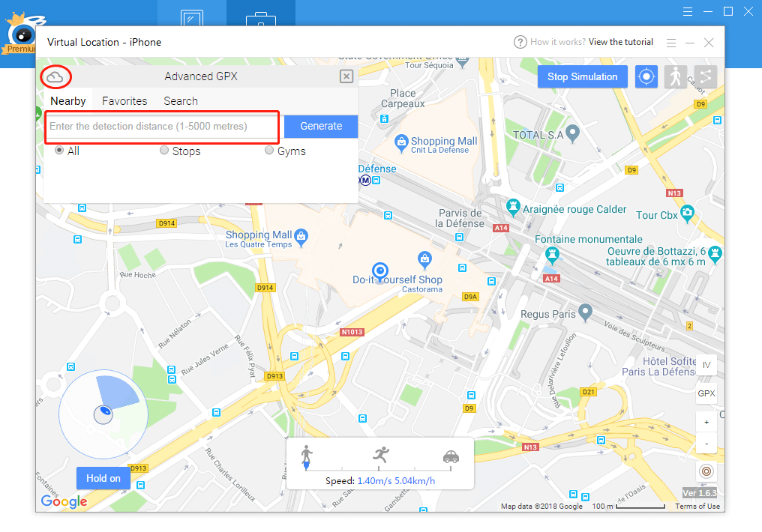Click the Hôtel Sofitel Paris La Défense label
The width and height of the screenshot is (762, 532).
pos(659,366)
